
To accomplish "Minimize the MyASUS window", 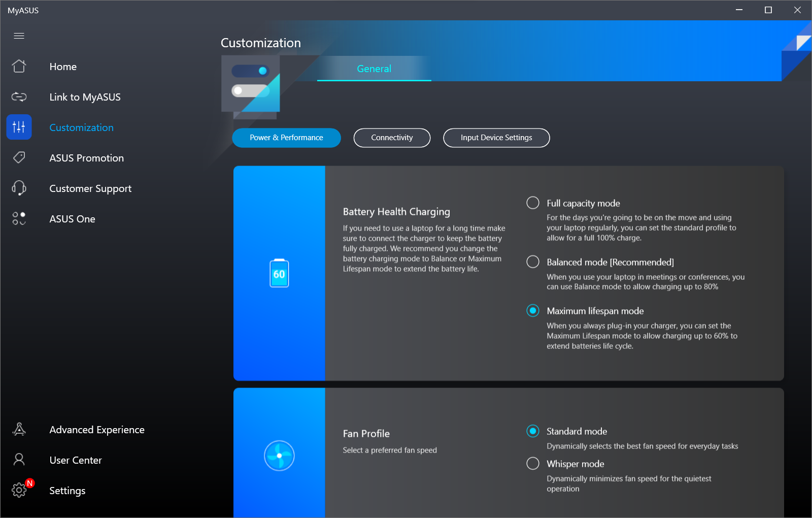I will pyautogui.click(x=739, y=10).
